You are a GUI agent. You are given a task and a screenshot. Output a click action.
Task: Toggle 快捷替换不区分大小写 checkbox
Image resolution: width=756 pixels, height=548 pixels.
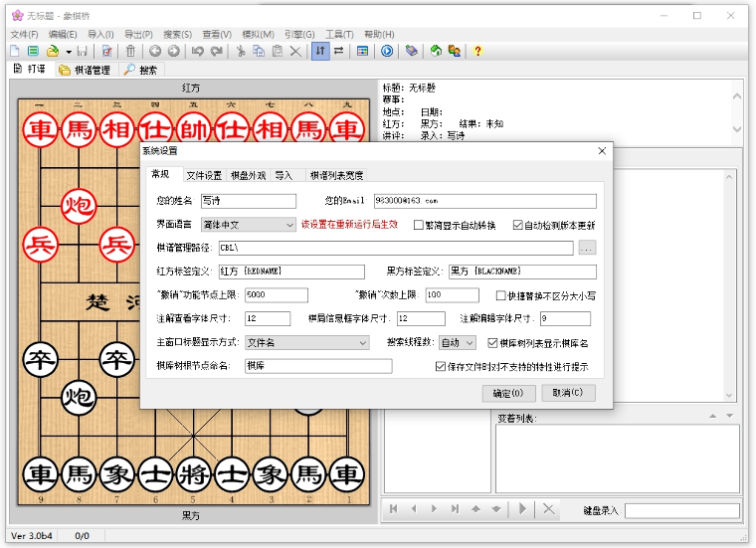pos(501,295)
